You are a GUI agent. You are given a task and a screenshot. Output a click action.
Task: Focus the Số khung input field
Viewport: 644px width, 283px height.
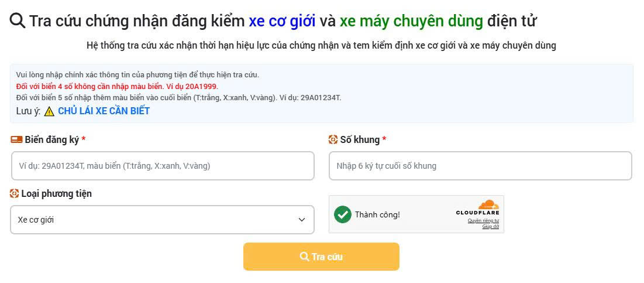pos(480,166)
